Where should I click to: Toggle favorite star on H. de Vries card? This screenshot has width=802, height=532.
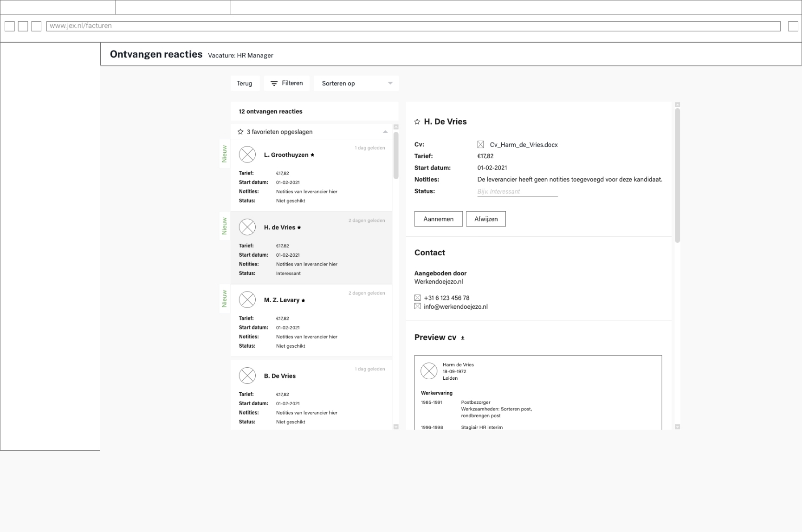point(299,227)
